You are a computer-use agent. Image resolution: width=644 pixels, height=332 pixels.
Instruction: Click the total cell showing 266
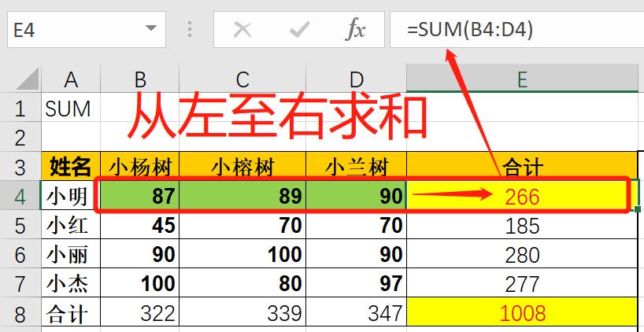pyautogui.click(x=522, y=196)
